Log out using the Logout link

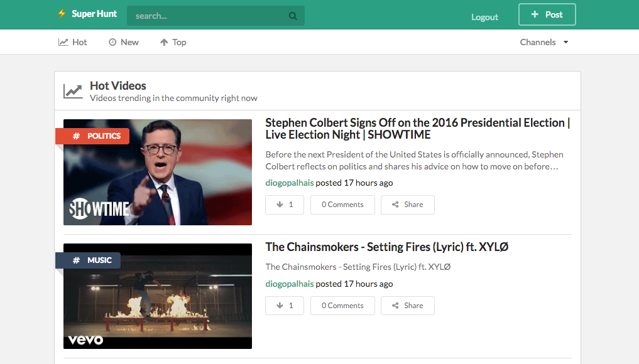click(484, 17)
